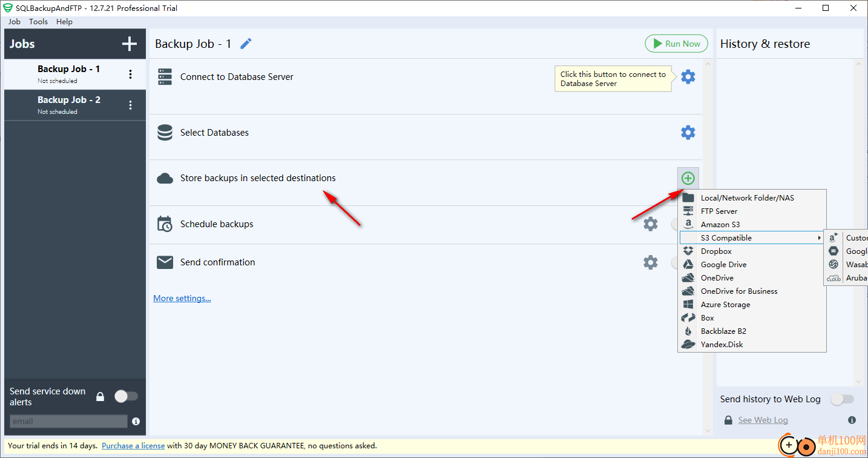The image size is (868, 458).
Task: Click the Dropbox icon in destinations menu
Action: tap(688, 251)
